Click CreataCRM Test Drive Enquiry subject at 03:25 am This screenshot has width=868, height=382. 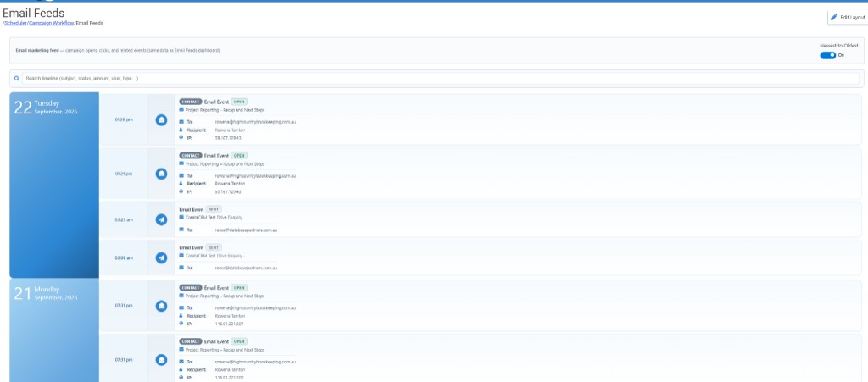click(214, 218)
